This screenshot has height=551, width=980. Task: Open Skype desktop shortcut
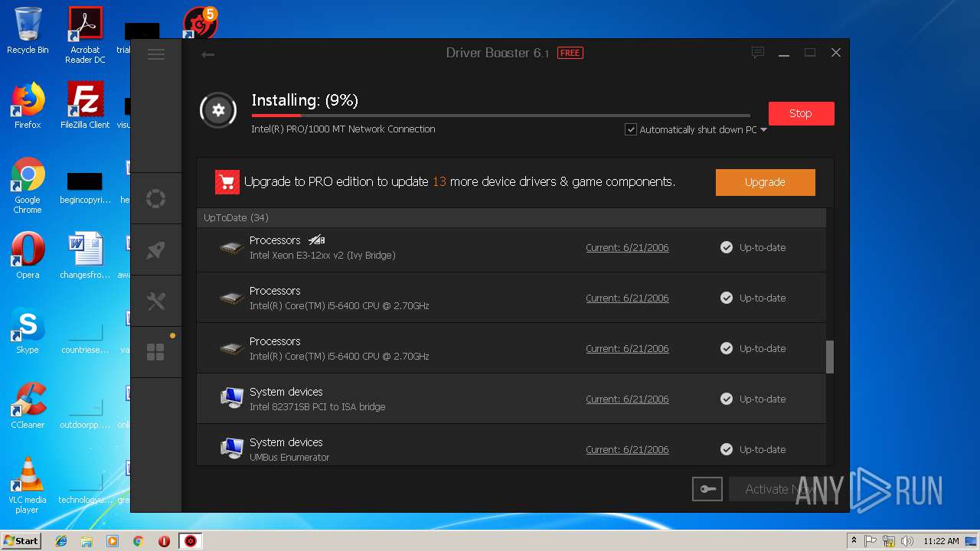tap(28, 331)
